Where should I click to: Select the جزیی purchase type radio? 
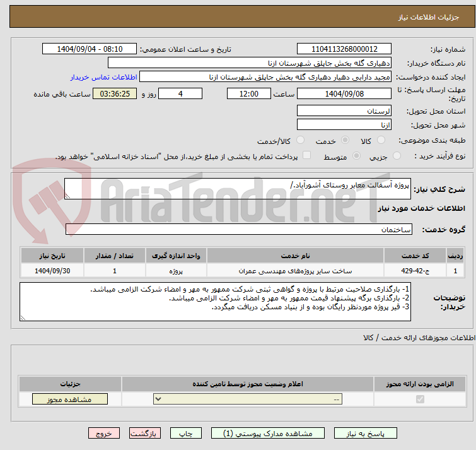pos(397,156)
